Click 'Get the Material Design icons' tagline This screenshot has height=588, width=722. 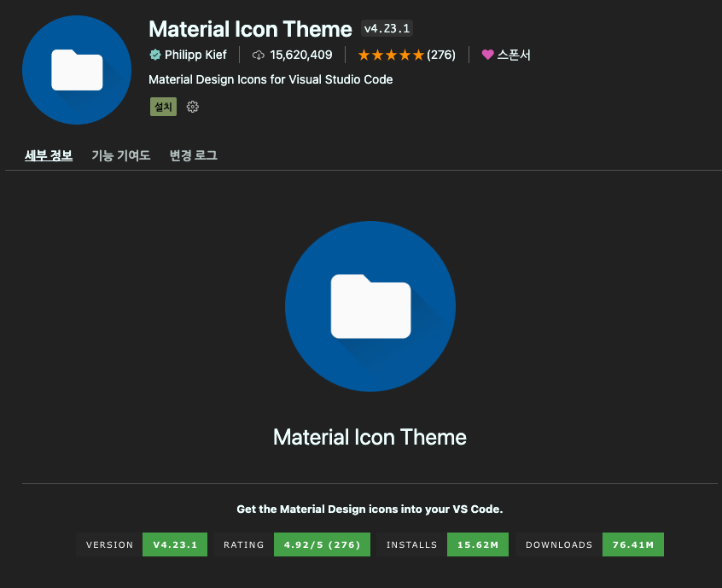(370, 509)
